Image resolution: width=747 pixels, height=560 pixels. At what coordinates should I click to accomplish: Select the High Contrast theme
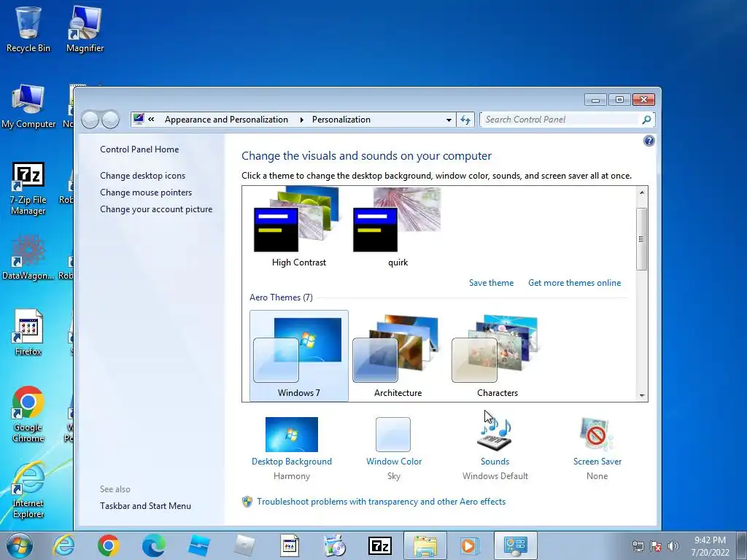(x=298, y=227)
